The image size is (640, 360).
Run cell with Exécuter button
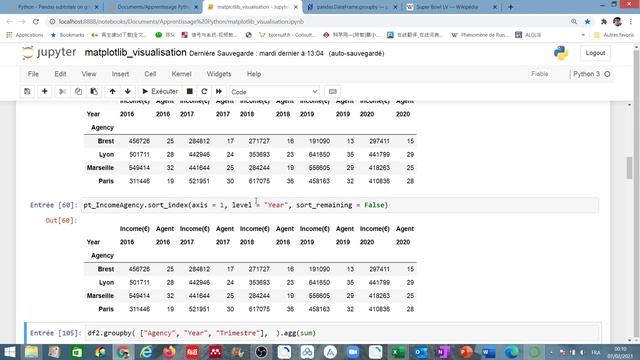point(160,91)
